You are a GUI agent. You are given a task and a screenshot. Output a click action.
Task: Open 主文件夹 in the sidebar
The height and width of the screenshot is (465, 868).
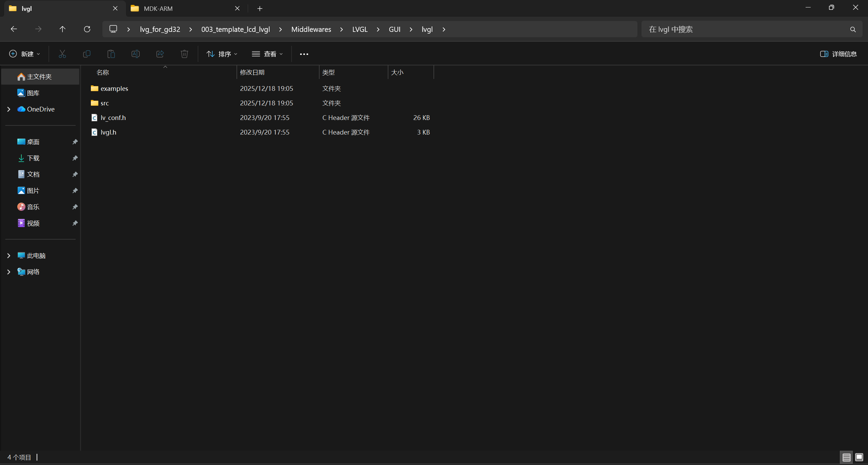coord(40,77)
